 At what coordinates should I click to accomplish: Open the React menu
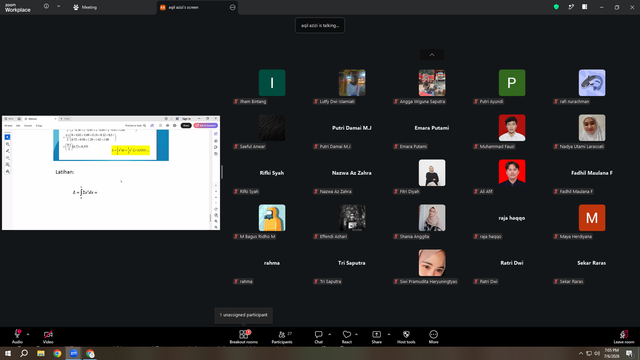point(347,337)
